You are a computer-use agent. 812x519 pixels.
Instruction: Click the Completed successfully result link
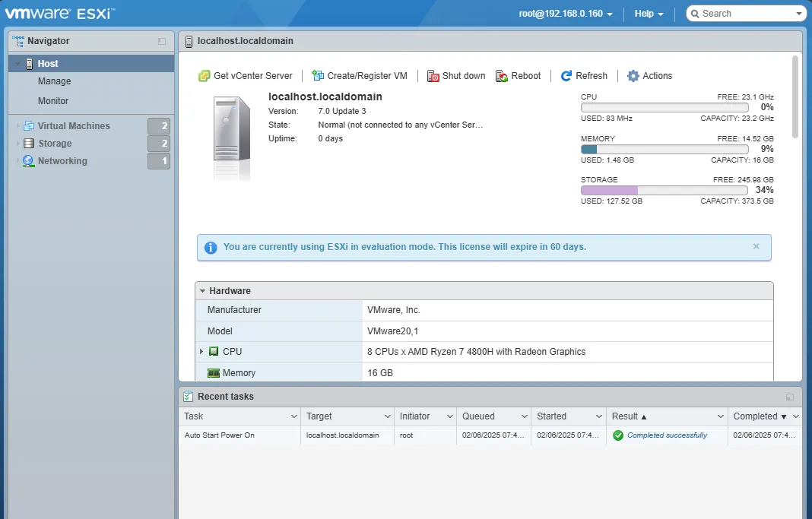coord(667,435)
